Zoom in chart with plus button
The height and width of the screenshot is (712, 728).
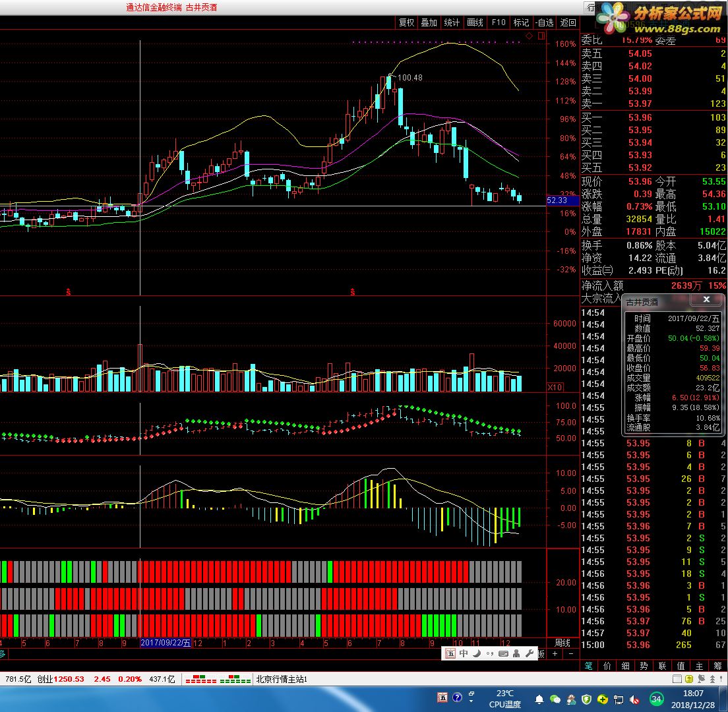[x=555, y=653]
